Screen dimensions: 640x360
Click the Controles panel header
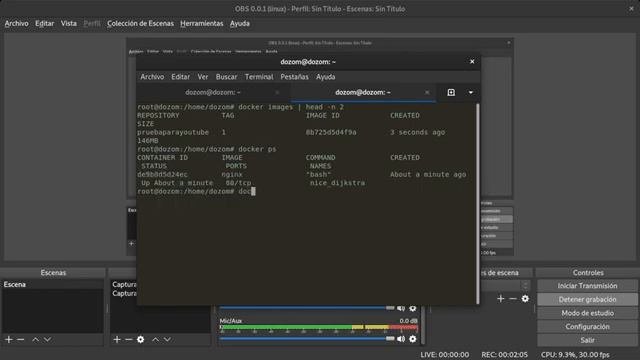tap(588, 273)
